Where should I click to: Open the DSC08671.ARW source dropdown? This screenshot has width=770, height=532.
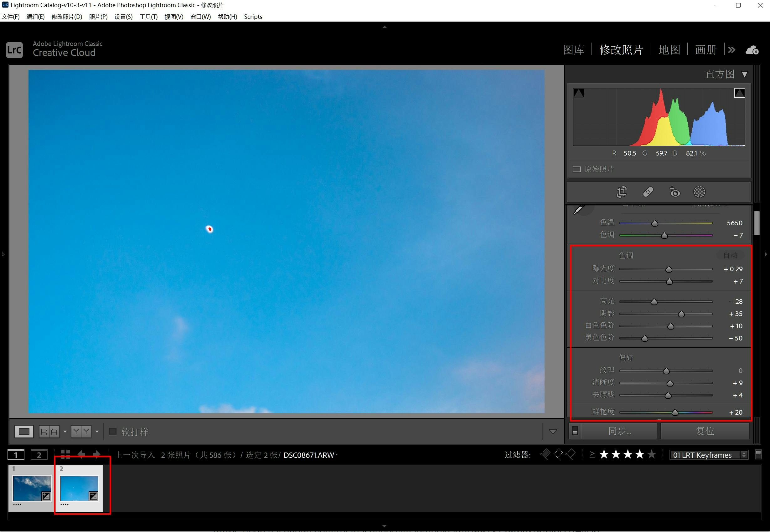coord(310,455)
